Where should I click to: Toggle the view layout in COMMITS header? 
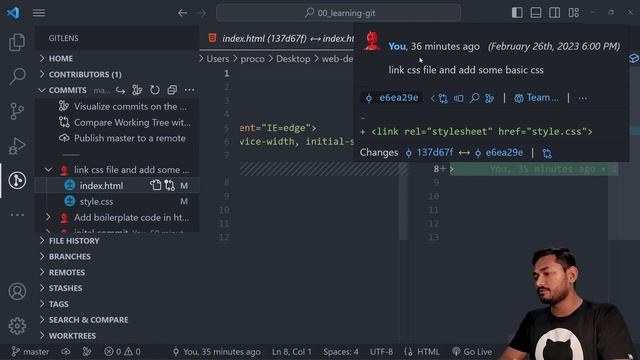[172, 90]
